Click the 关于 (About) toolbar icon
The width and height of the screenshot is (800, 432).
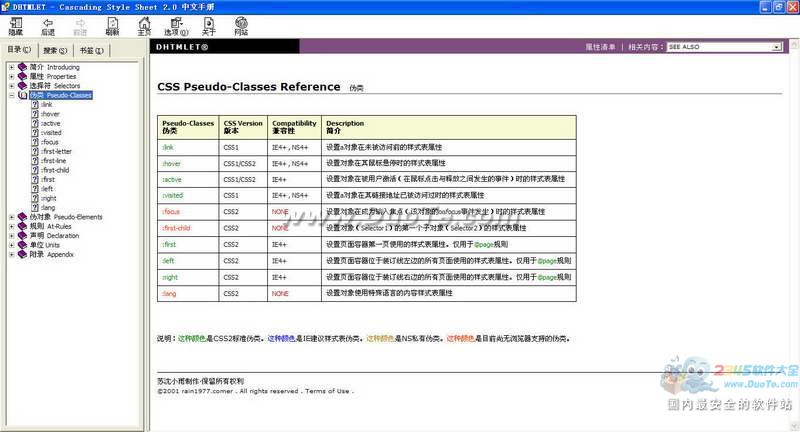tap(209, 21)
